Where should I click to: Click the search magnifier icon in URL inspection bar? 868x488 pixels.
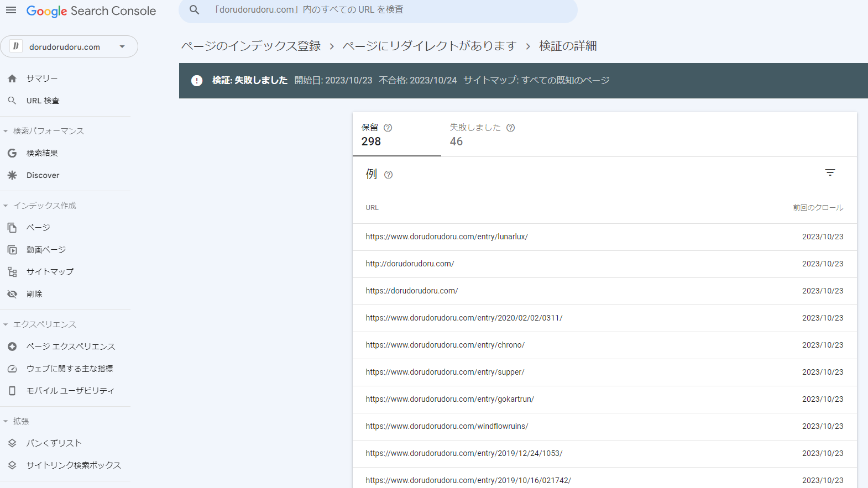[195, 10]
